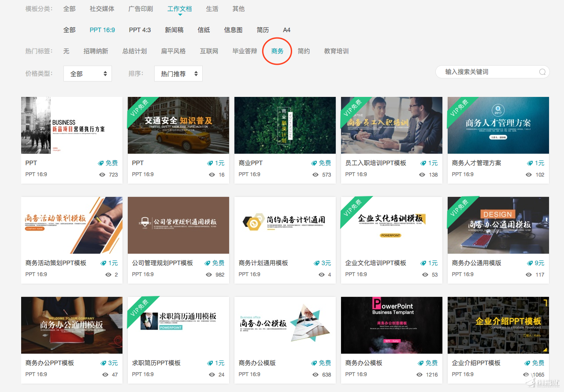Viewport: 564px width, 392px height.
Task: Click price tag icon on 商务人才管理方案 card
Action: (x=530, y=163)
